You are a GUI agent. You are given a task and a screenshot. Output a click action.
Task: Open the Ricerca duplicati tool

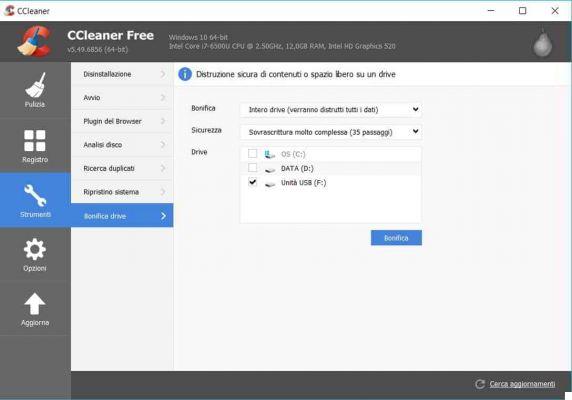(x=122, y=168)
